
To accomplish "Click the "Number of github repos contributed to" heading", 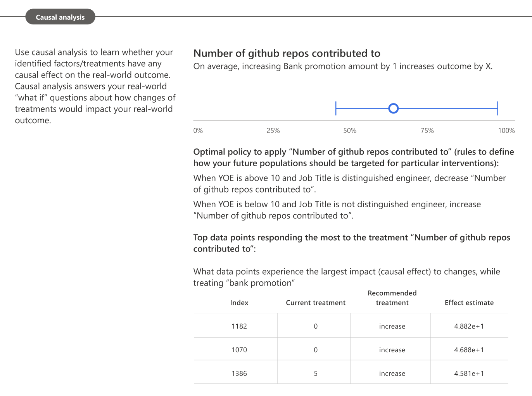I will (287, 53).
